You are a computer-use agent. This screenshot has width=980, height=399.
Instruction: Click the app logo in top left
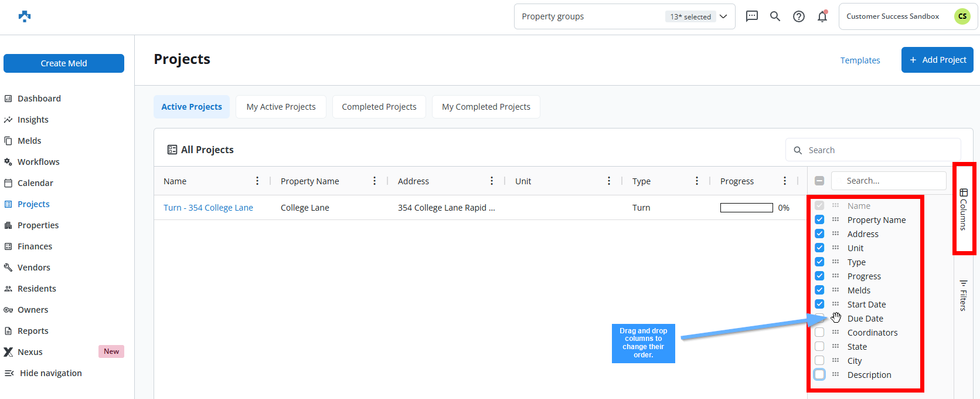click(x=25, y=16)
